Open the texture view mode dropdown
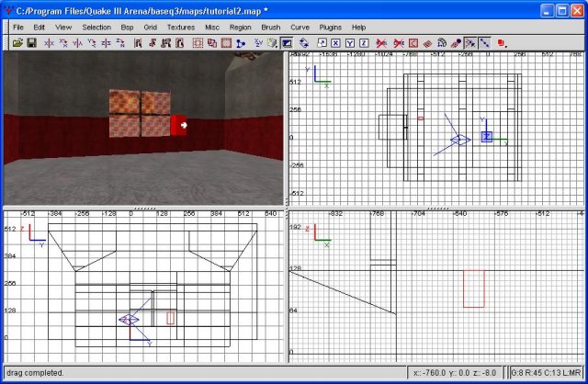This screenshot has height=384, width=588. click(272, 43)
